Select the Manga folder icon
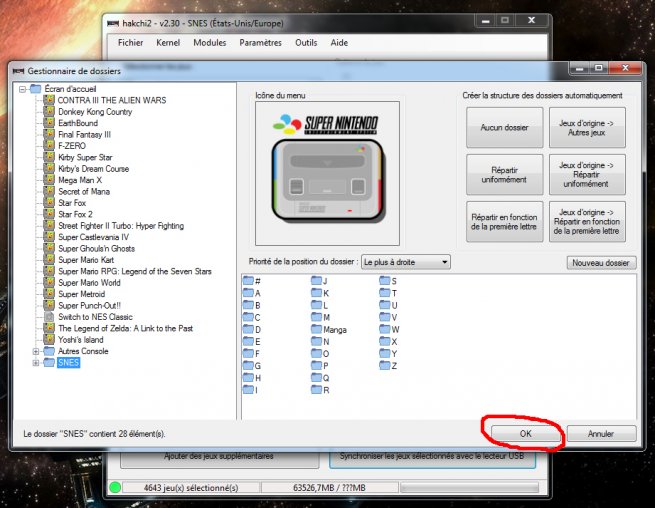The height and width of the screenshot is (508, 655). click(317, 329)
